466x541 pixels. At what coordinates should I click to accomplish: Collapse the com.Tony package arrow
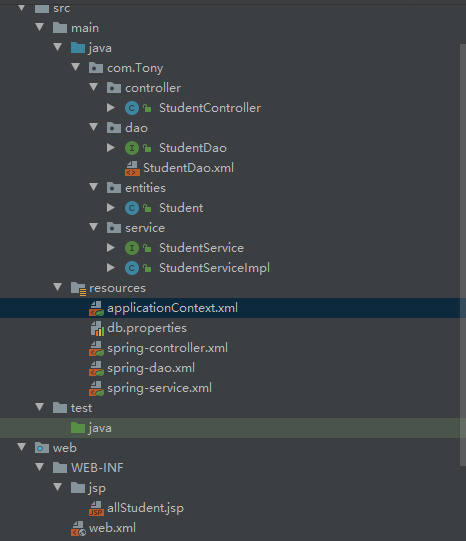tap(76, 67)
